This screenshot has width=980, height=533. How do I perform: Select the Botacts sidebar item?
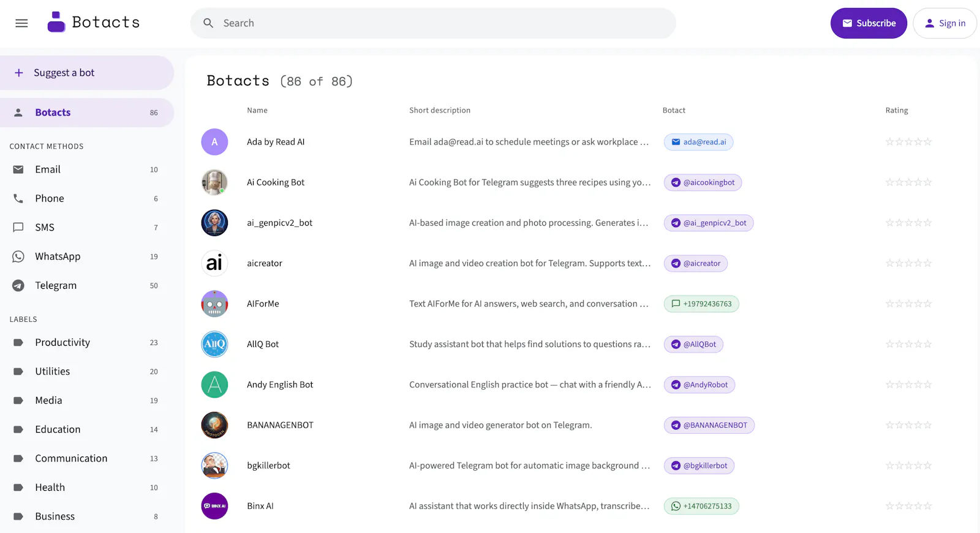(x=87, y=113)
